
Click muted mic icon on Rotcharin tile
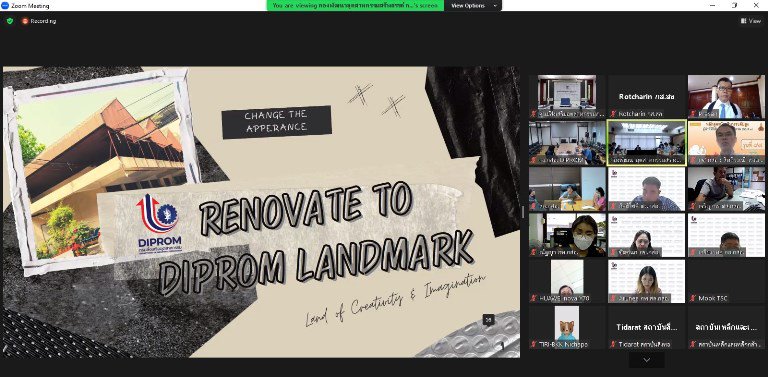(x=613, y=114)
